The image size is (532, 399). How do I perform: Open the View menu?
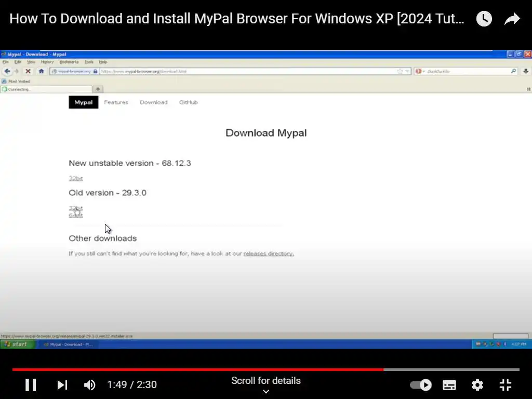(x=31, y=62)
